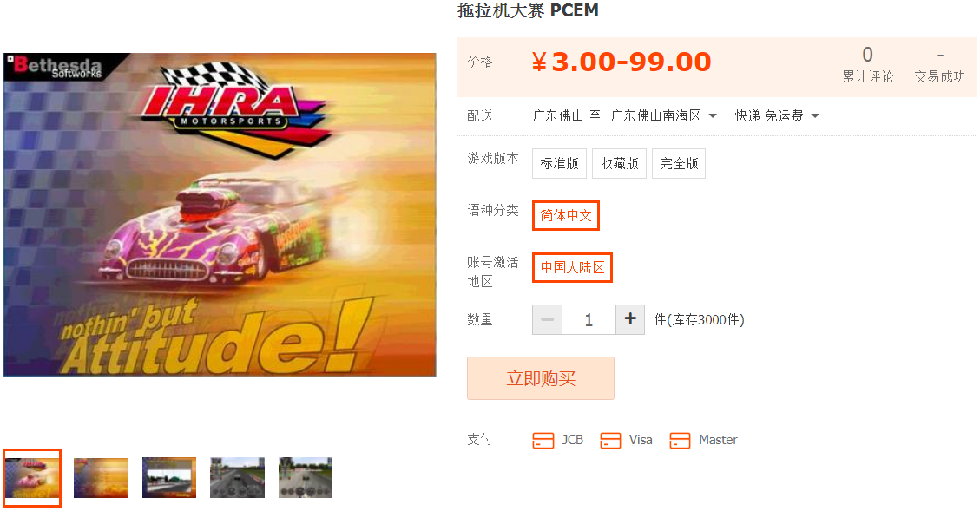Screen dimensions: 980x511
Task: Click the quantity input field
Action: tap(589, 319)
